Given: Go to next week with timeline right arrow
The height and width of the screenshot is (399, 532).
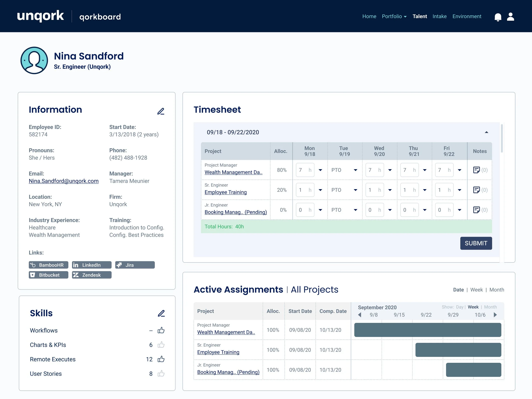Looking at the screenshot, I should click(495, 315).
